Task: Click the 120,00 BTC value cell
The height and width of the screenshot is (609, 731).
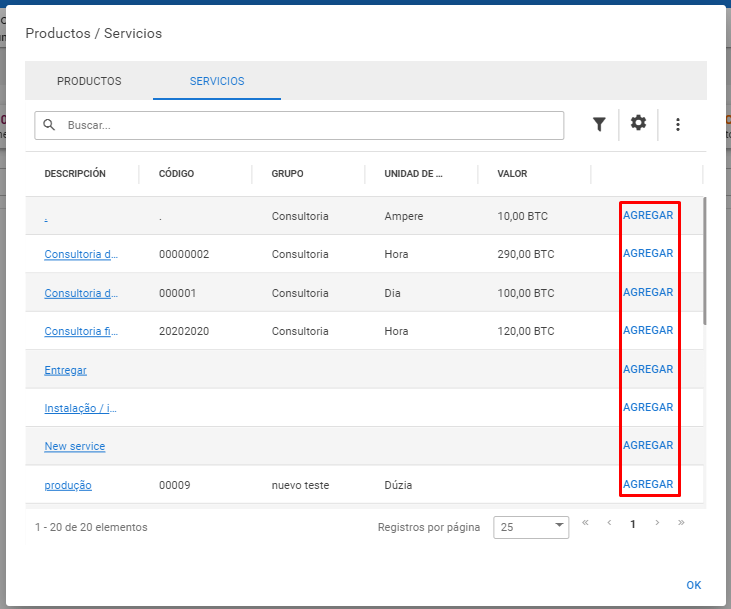Action: pyautogui.click(x=525, y=331)
